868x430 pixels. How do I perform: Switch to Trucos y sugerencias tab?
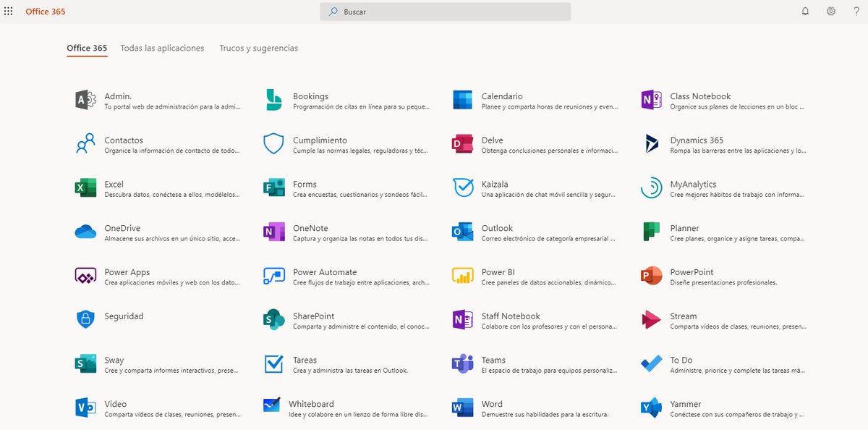coord(258,48)
